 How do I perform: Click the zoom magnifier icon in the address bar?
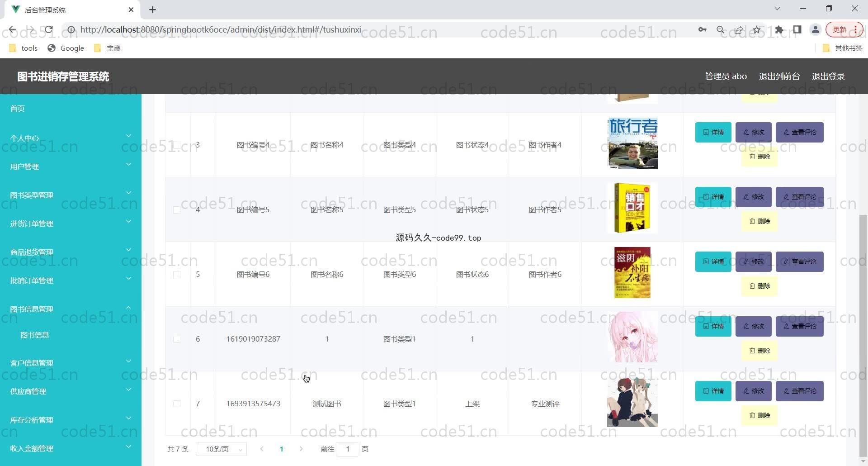coord(721,30)
